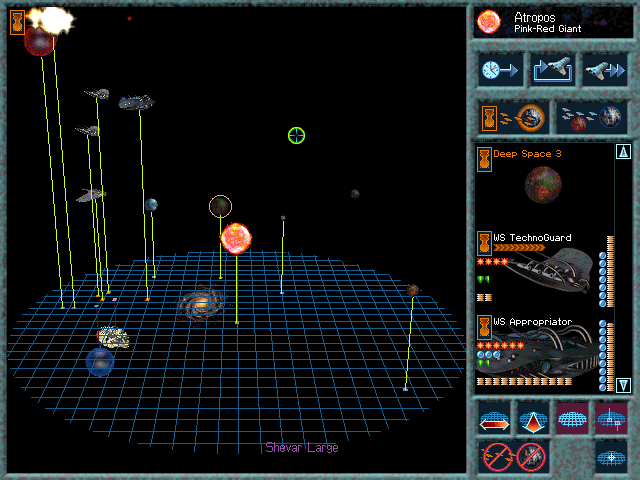
Task: Click the Appropriator gold hull bar at bottom
Action: pyautogui.click(x=524, y=382)
